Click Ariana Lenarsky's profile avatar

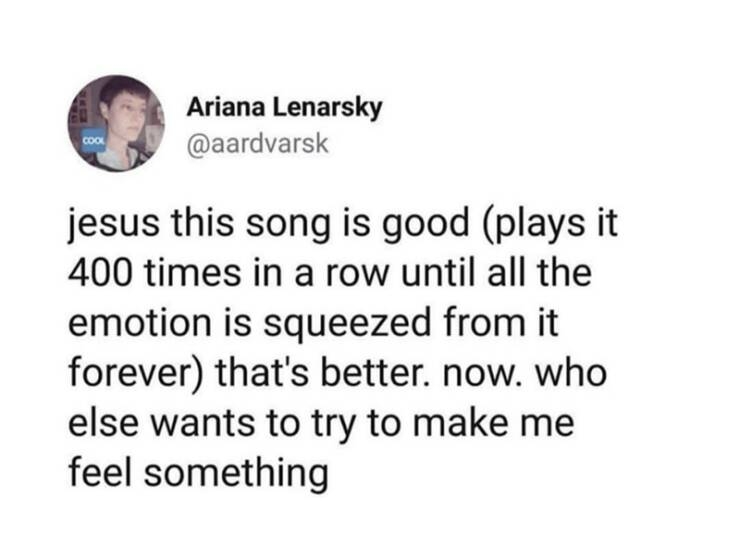(x=118, y=123)
